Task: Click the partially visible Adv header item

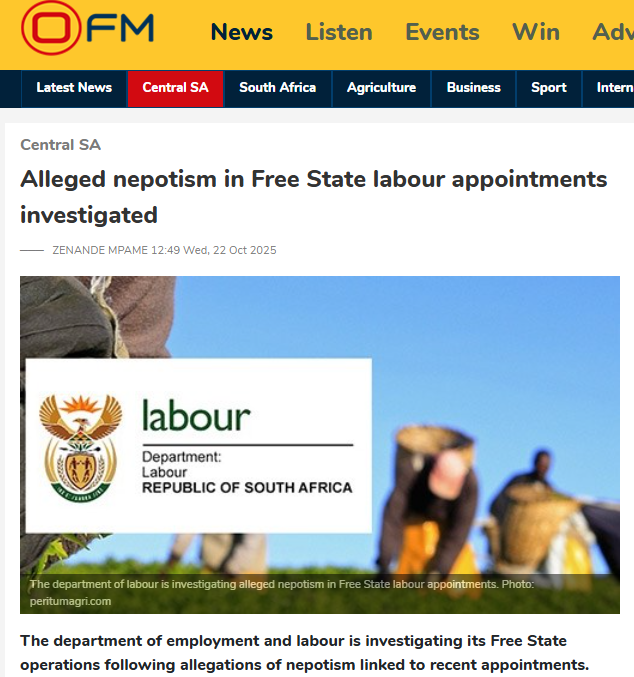Action: point(612,32)
